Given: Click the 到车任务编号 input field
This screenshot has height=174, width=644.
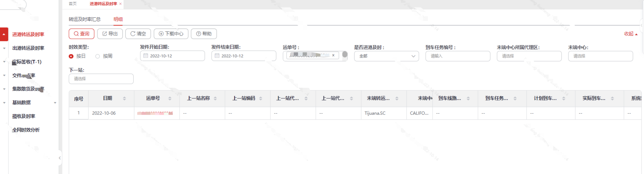Looking at the screenshot, I should coord(458,56).
